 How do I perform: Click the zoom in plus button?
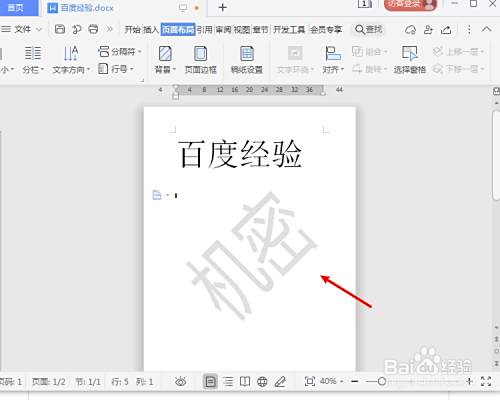(x=469, y=381)
